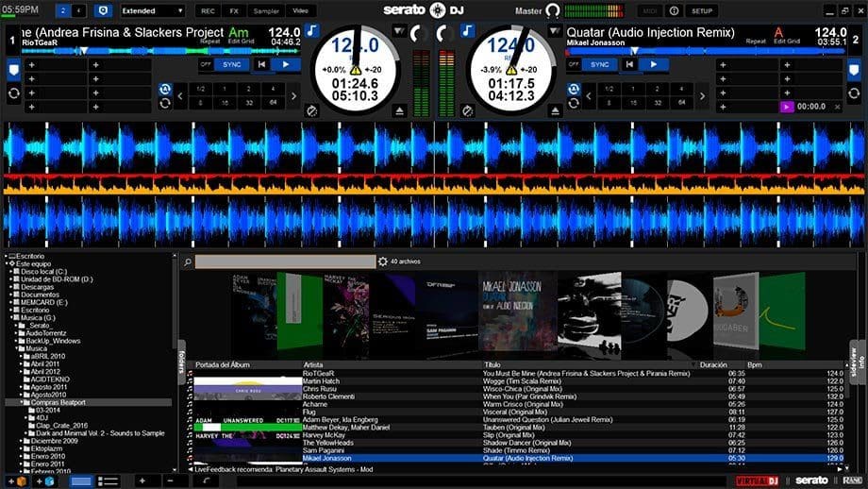
Task: Click the plus button in bottom toolbar
Action: (142, 481)
